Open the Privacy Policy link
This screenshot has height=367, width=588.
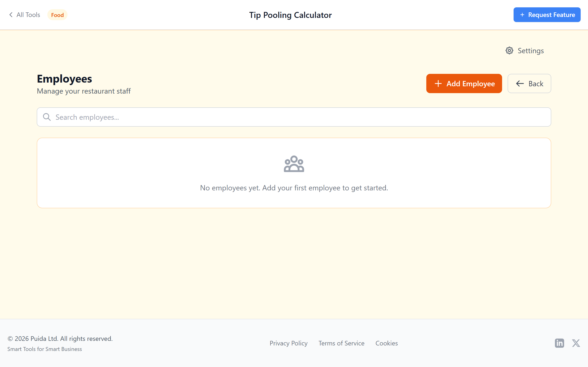click(288, 343)
